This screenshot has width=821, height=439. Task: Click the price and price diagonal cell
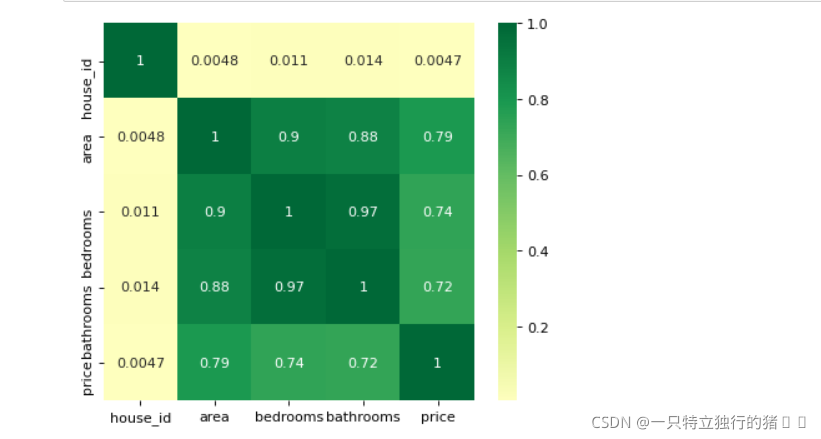[437, 363]
